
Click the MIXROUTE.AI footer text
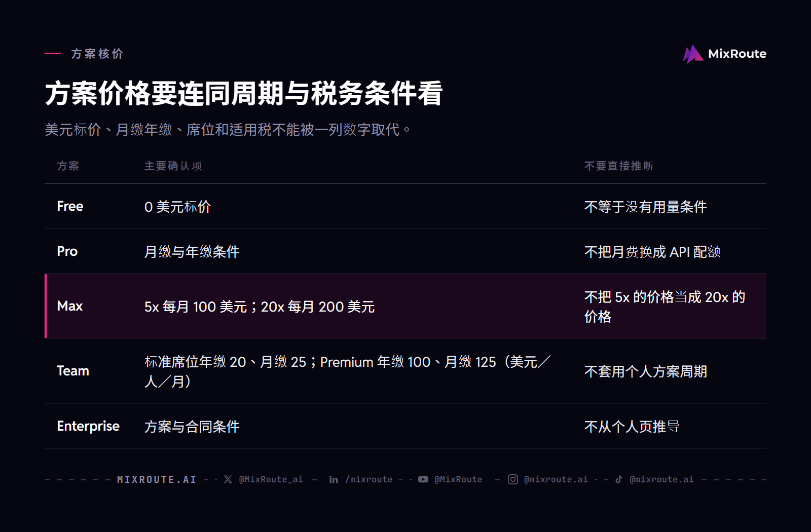coord(157,479)
